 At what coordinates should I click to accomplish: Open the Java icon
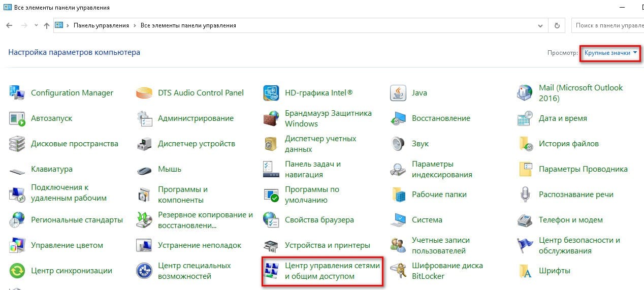coord(398,93)
